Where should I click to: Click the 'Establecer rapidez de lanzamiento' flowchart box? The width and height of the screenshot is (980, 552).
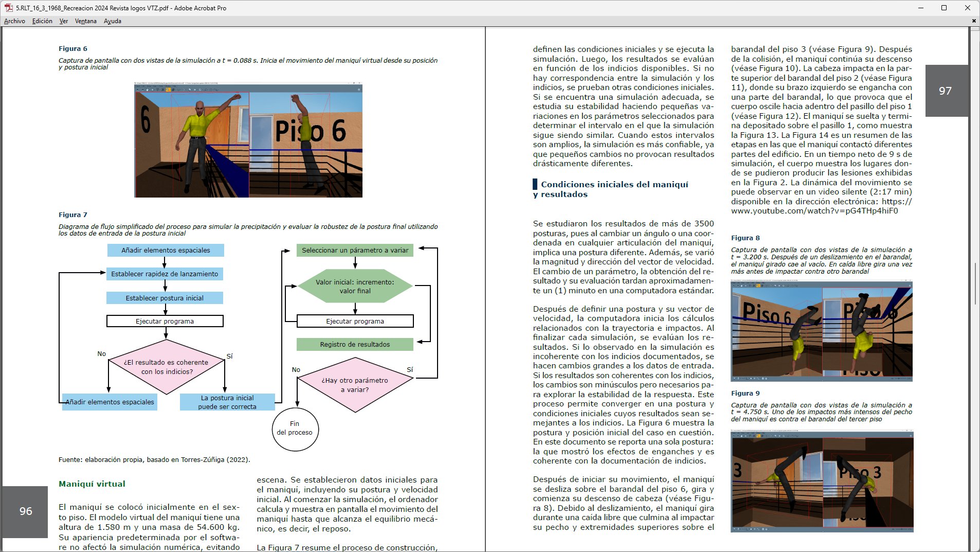point(165,274)
